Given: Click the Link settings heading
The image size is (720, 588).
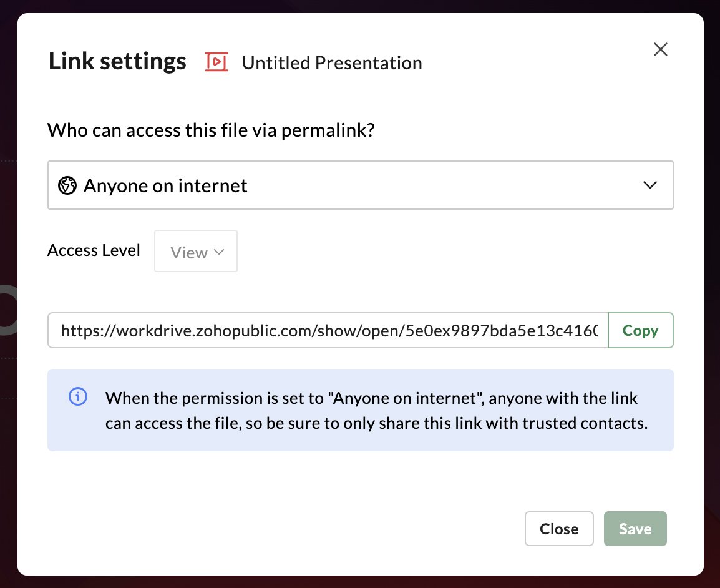Looking at the screenshot, I should pos(117,62).
